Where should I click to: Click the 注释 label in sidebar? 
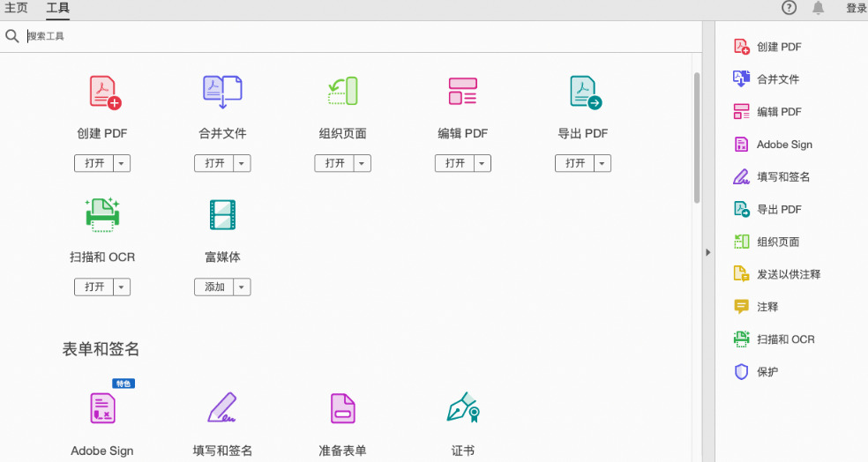point(767,307)
